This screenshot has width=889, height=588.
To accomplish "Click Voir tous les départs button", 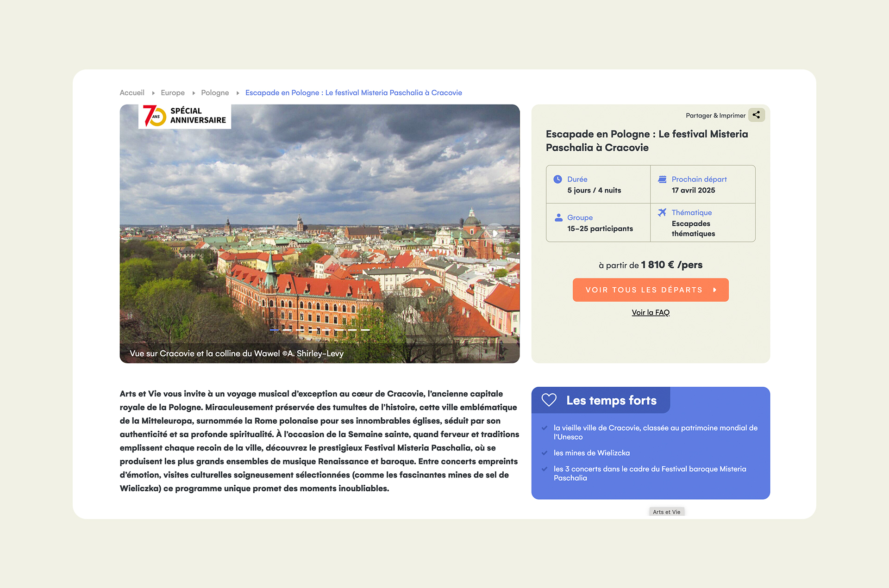I will [651, 290].
